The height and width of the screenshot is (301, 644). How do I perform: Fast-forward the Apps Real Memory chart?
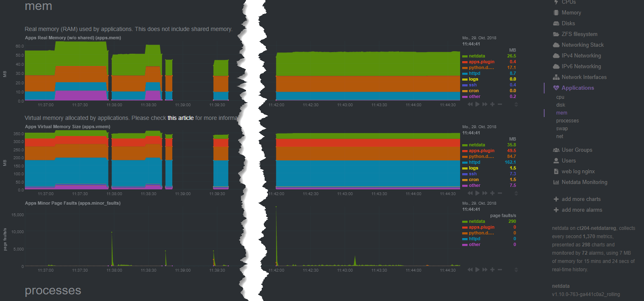coord(485,104)
